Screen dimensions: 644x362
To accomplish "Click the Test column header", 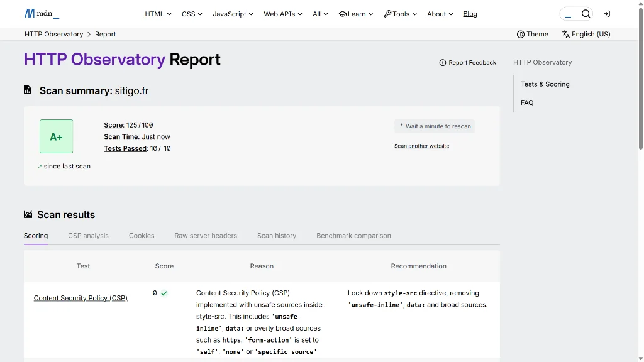I will point(83,266).
